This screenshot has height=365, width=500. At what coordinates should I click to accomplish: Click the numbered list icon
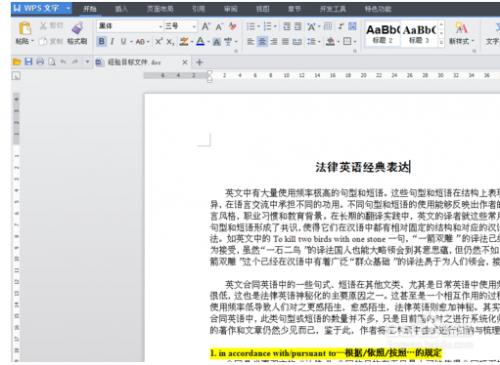click(x=267, y=26)
